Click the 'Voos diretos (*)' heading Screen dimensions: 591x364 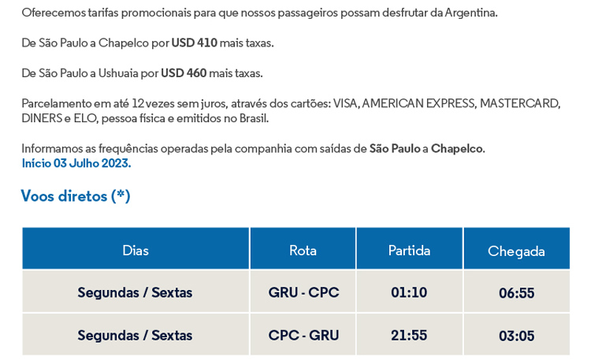[76, 196]
